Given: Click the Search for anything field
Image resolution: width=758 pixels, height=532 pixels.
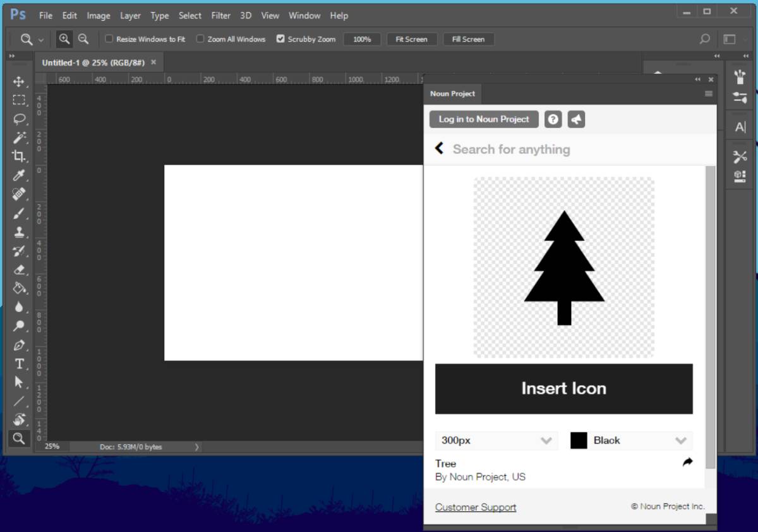Looking at the screenshot, I should pos(512,150).
